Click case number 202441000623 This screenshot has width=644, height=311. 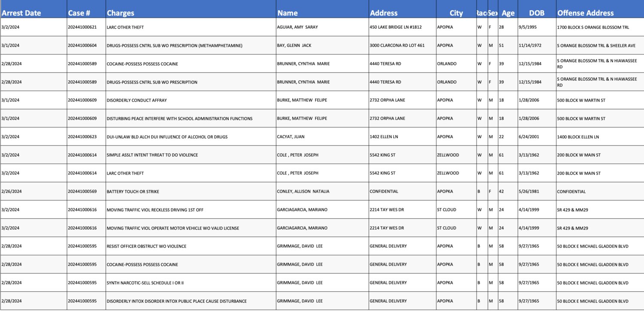pos(82,137)
